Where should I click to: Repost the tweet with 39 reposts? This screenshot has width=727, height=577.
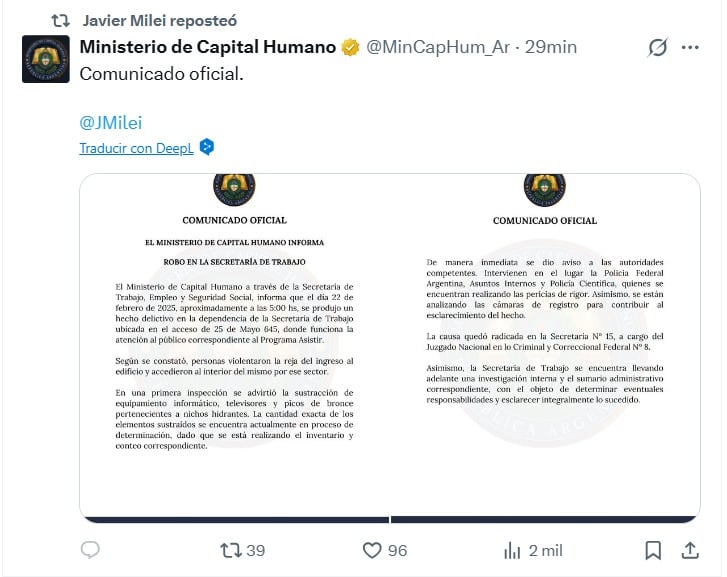pyautogui.click(x=231, y=550)
